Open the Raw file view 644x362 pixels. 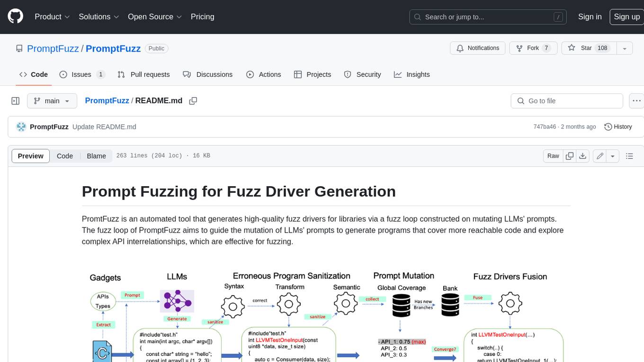pyautogui.click(x=553, y=156)
